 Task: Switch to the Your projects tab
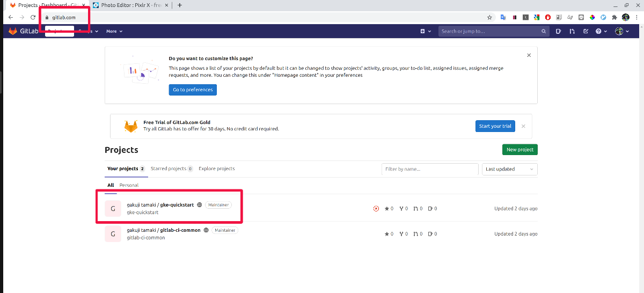click(x=126, y=169)
